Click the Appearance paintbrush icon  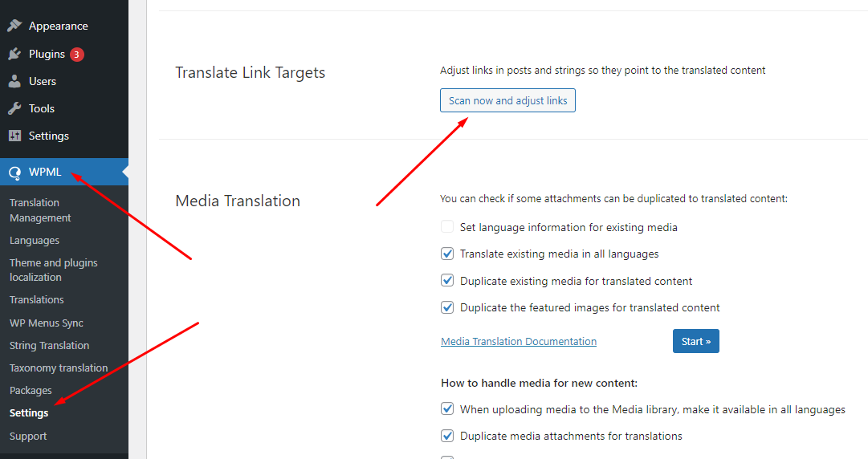point(15,26)
